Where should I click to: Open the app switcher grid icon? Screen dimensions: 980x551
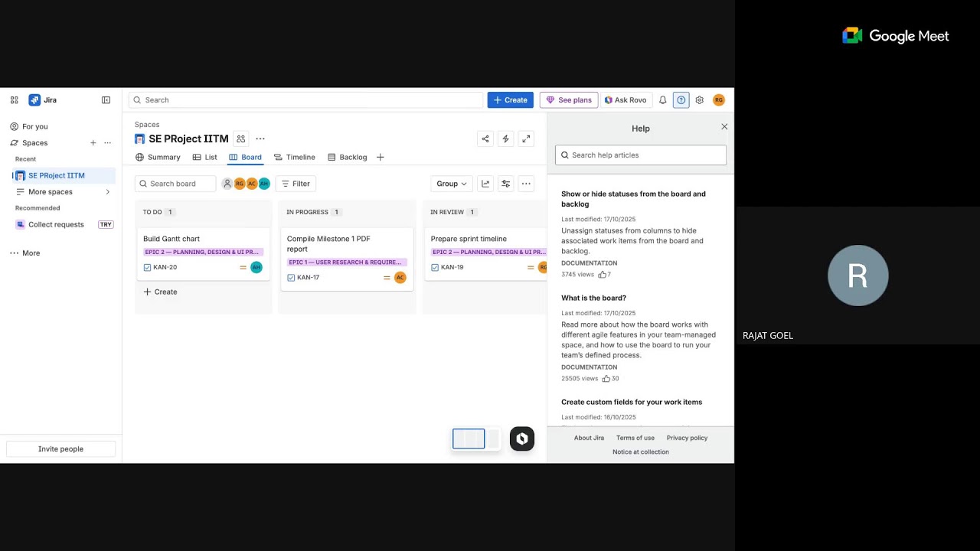pos(14,100)
